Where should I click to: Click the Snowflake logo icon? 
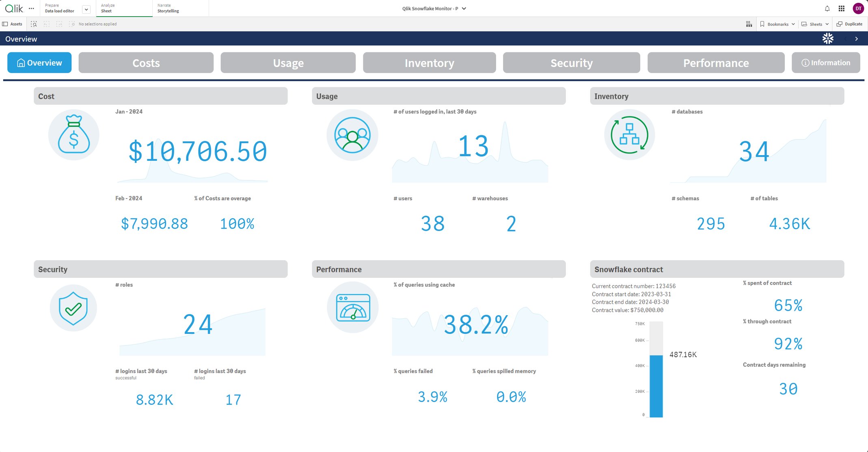pyautogui.click(x=828, y=39)
